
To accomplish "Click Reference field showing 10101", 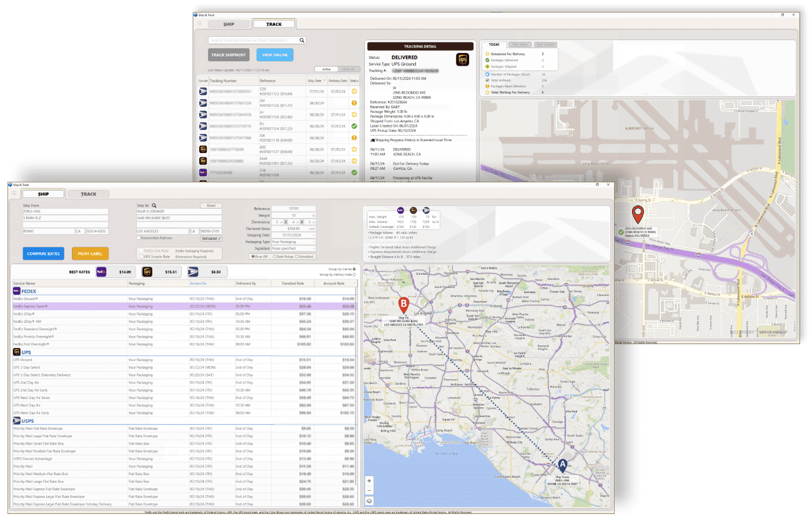I will tap(294, 209).
